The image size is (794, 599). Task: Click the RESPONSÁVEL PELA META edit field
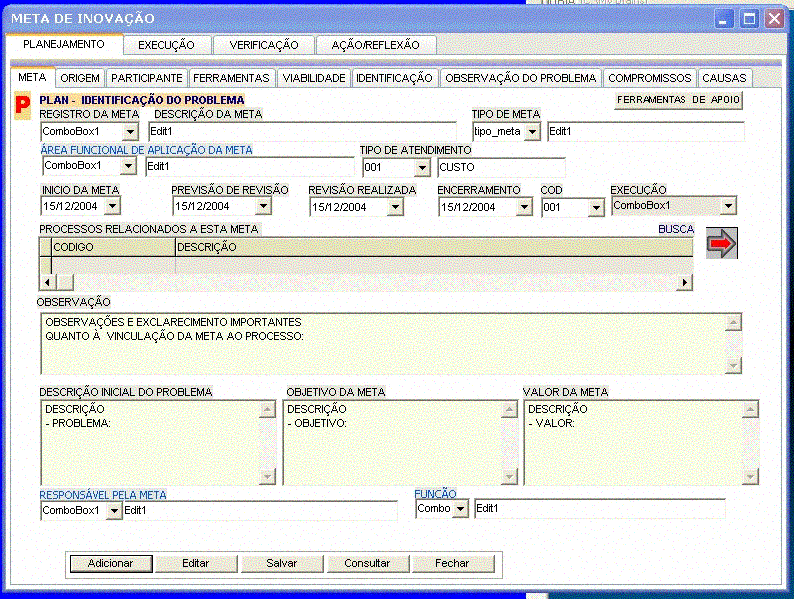[260, 510]
